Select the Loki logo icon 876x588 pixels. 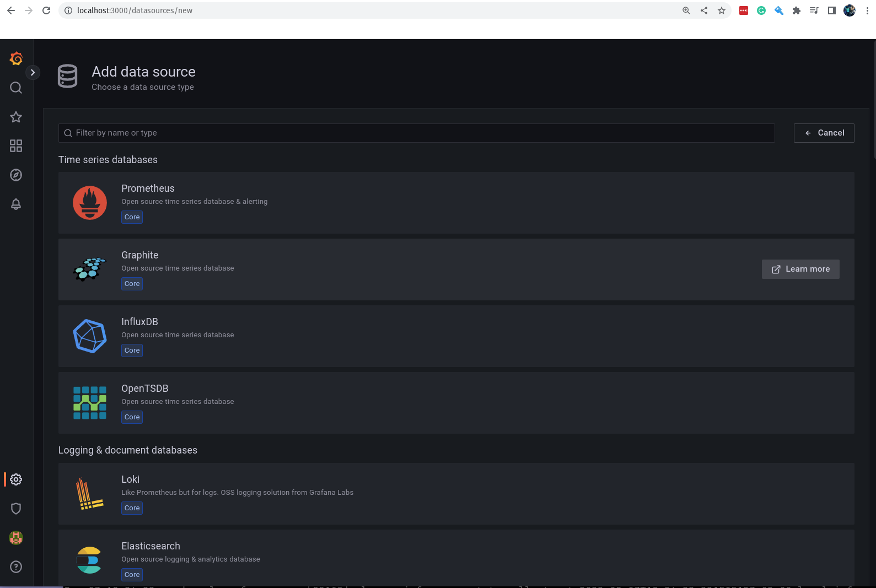[x=90, y=494]
